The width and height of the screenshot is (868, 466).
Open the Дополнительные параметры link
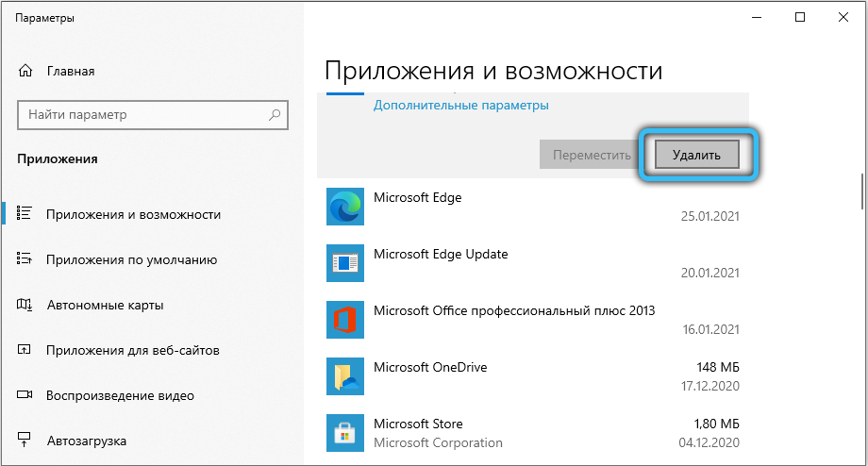click(460, 106)
